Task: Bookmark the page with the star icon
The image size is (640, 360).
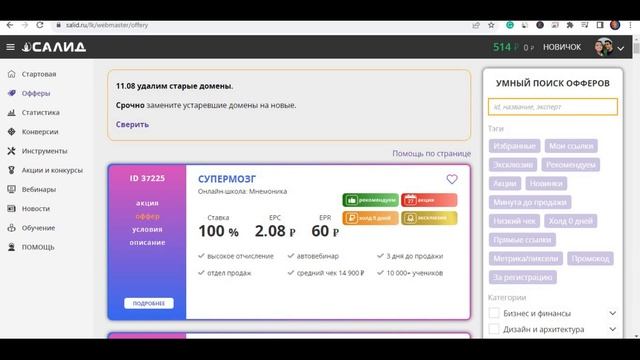Action: [491, 25]
